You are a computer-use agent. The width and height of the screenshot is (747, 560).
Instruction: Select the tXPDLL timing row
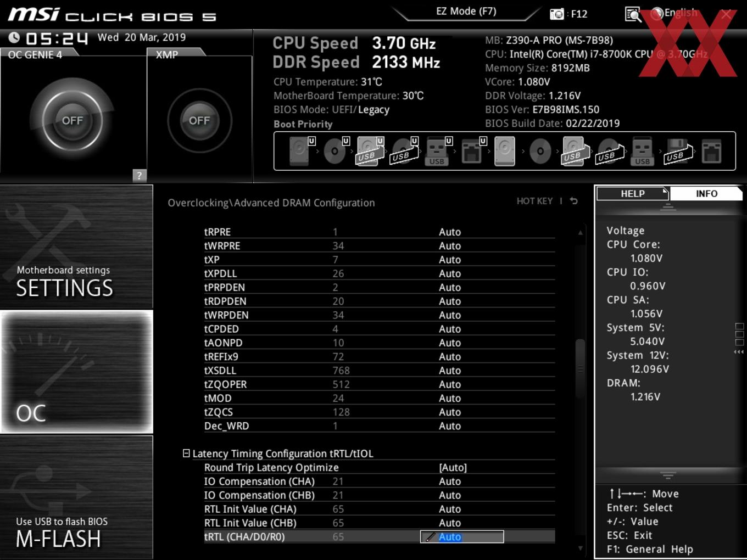pyautogui.click(x=379, y=273)
